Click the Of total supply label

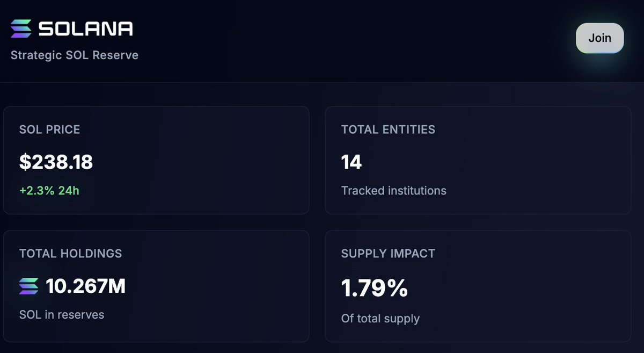[380, 319]
